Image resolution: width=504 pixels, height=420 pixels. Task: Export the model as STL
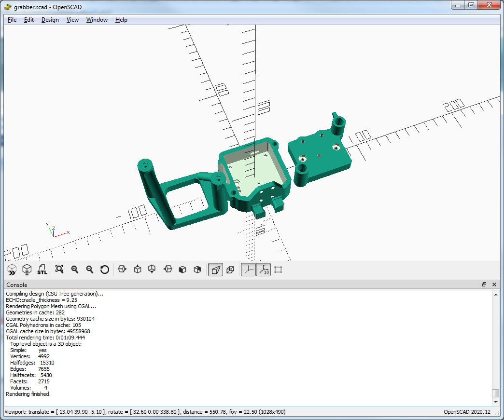[x=42, y=270]
